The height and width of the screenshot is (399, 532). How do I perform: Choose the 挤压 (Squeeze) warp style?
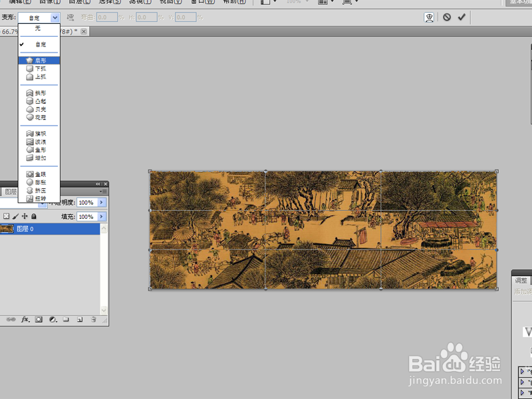(39, 190)
